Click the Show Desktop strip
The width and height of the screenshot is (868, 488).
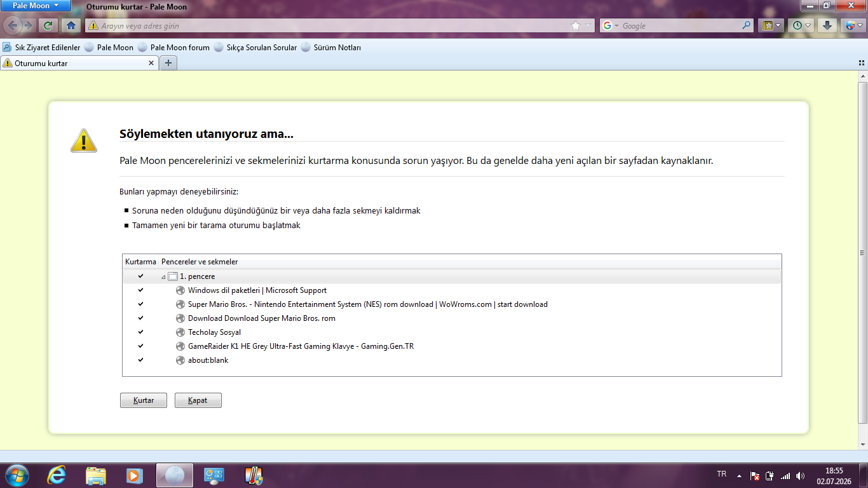(x=864, y=475)
